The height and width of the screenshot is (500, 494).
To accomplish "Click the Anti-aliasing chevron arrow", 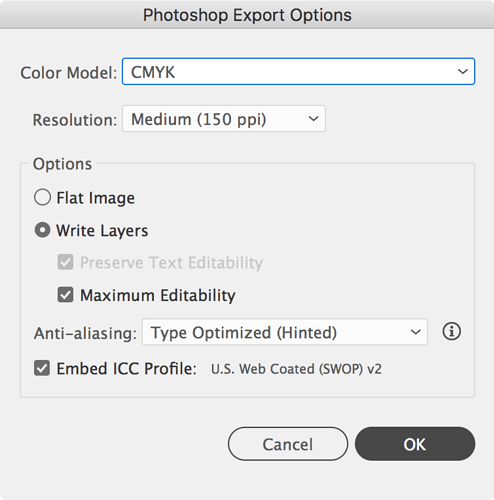I will coord(415,332).
